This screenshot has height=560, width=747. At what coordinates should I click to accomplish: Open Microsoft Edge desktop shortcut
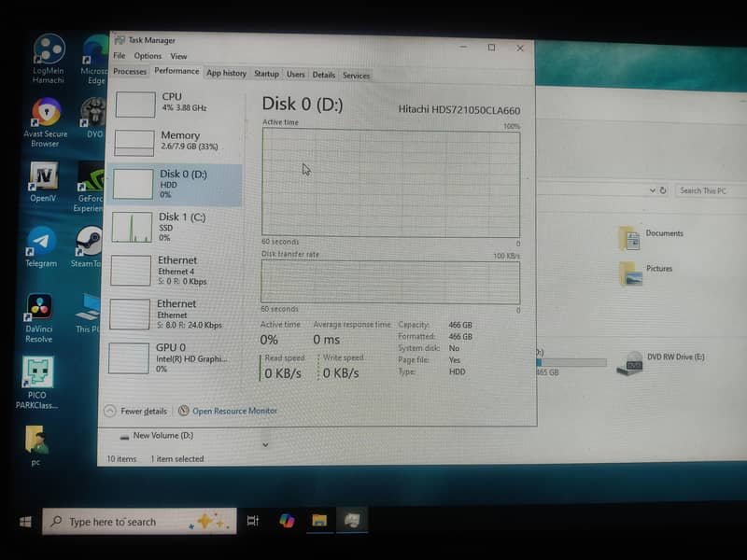coord(95,59)
